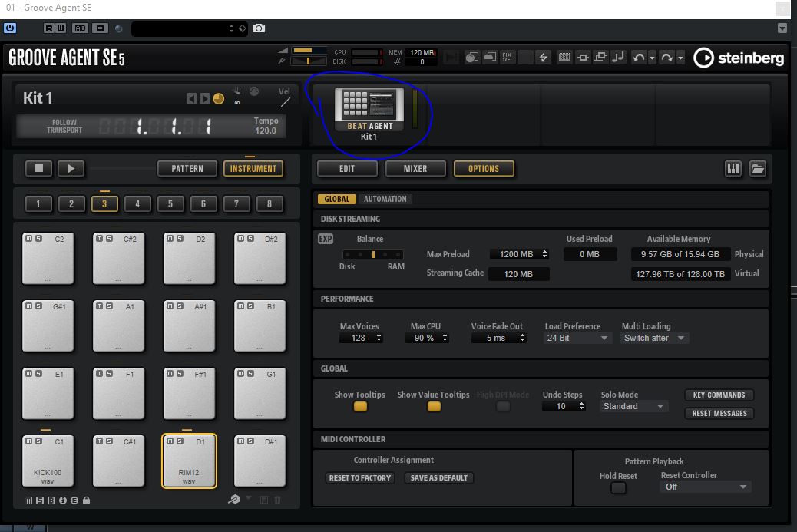Click the lightning bolt icon in toolbar
The height and width of the screenshot is (532, 797).
pyautogui.click(x=544, y=58)
